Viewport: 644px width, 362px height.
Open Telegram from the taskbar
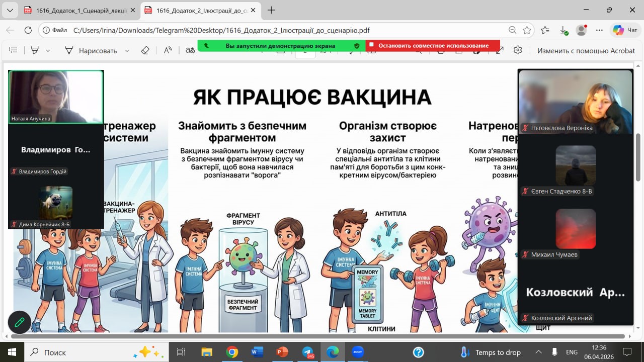(308, 352)
